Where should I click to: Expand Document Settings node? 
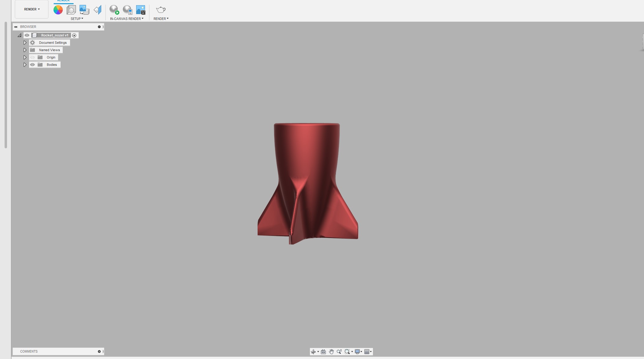25,43
